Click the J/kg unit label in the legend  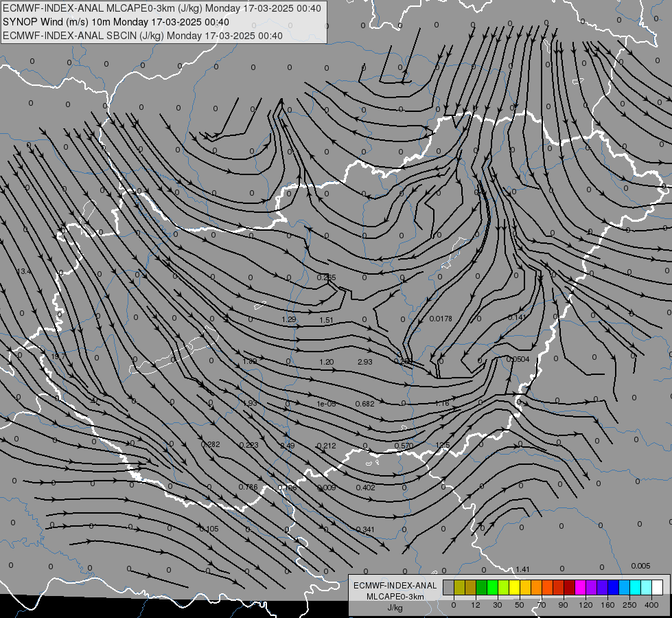point(395,608)
